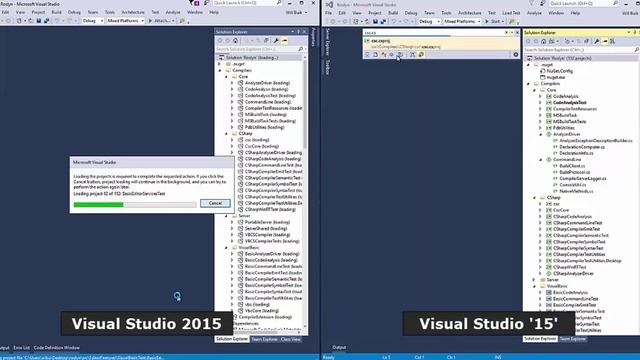The image size is (640, 360).
Task: Collapse VisualBasic folder in left Solution Explorer
Action: tap(227, 247)
